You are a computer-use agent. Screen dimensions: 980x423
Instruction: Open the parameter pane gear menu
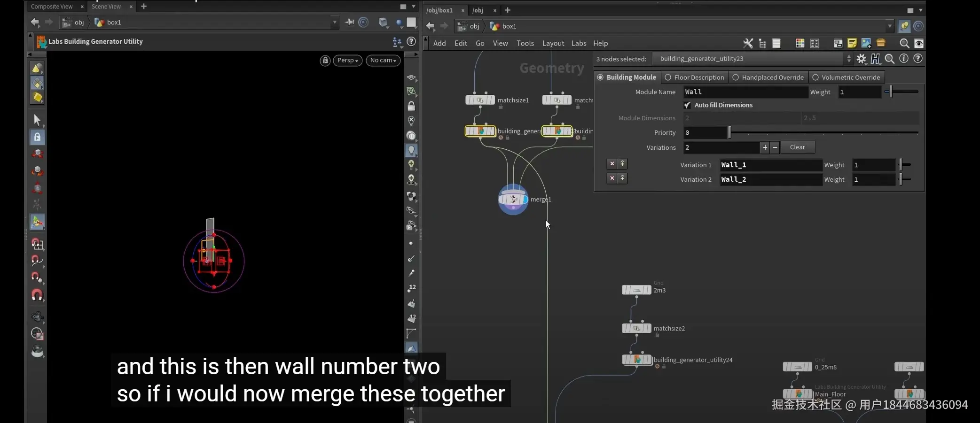click(x=861, y=59)
